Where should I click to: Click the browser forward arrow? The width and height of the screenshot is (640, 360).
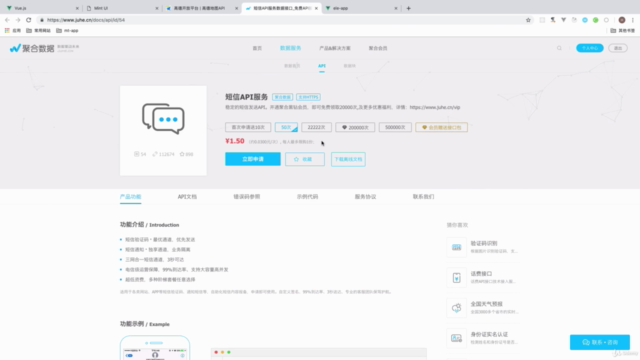pos(18,20)
